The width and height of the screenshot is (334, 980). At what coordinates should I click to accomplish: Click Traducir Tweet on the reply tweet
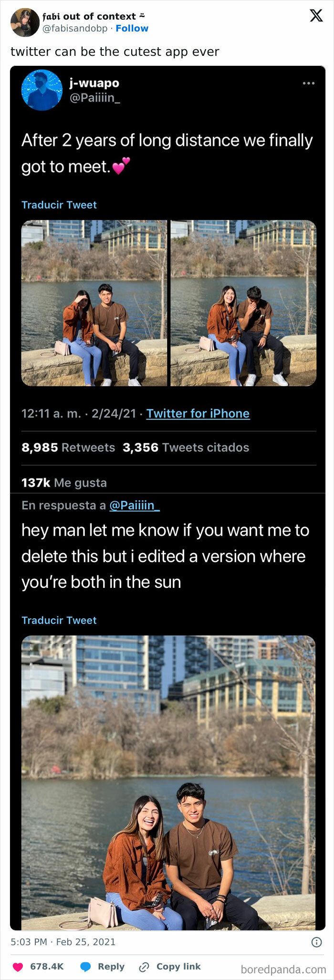pyautogui.click(x=59, y=620)
